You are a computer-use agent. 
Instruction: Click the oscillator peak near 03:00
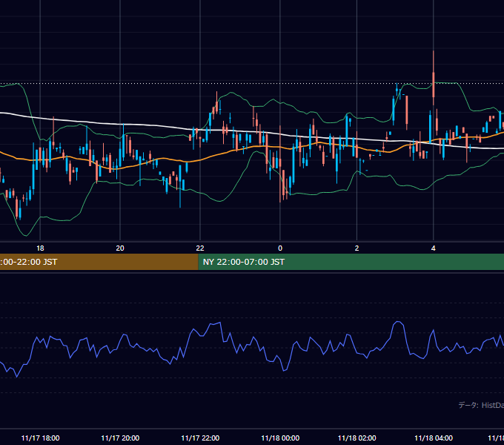coord(398,322)
